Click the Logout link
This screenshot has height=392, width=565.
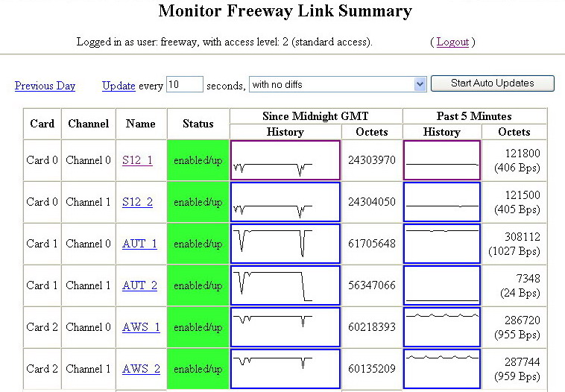[x=452, y=42]
